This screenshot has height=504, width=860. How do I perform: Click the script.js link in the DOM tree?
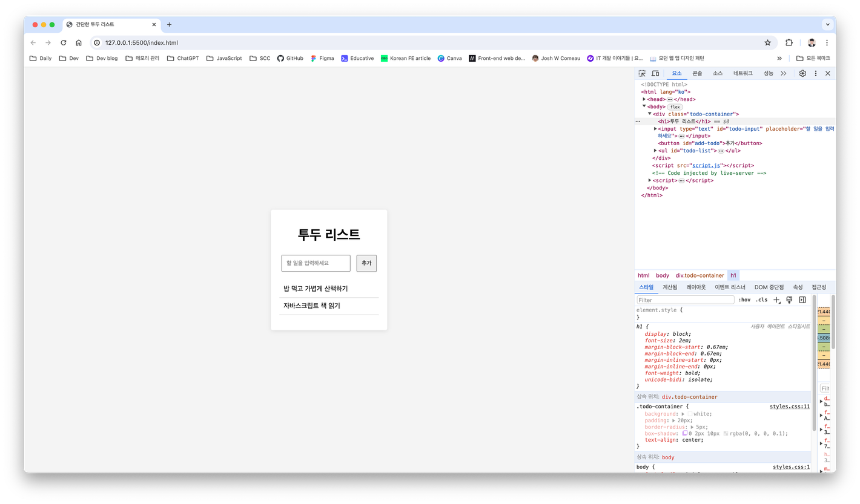pos(705,166)
